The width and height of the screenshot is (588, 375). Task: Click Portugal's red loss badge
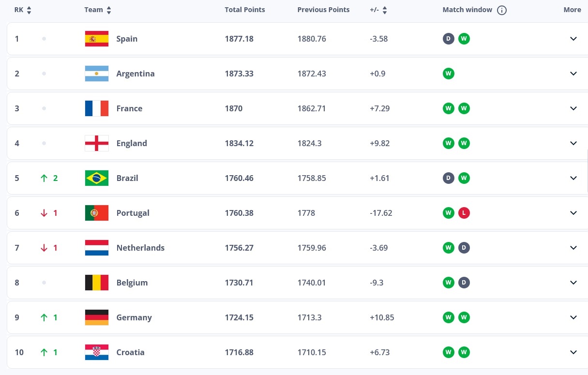pos(464,213)
